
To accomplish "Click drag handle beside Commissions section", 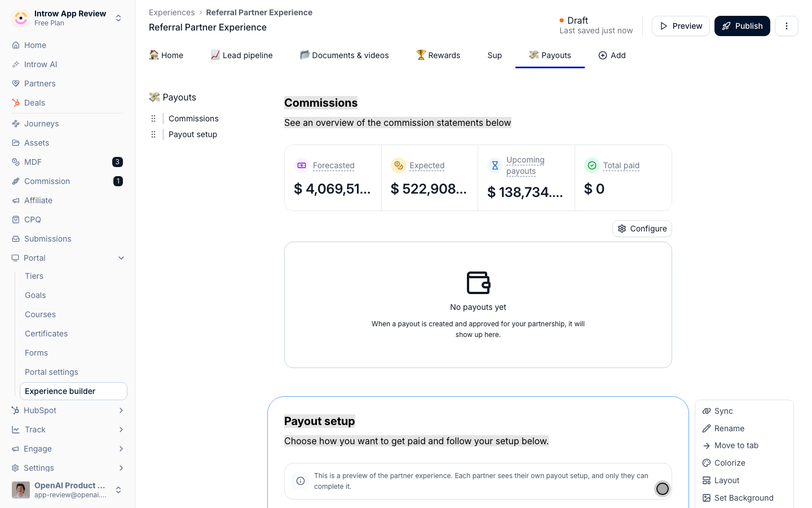I will (153, 119).
